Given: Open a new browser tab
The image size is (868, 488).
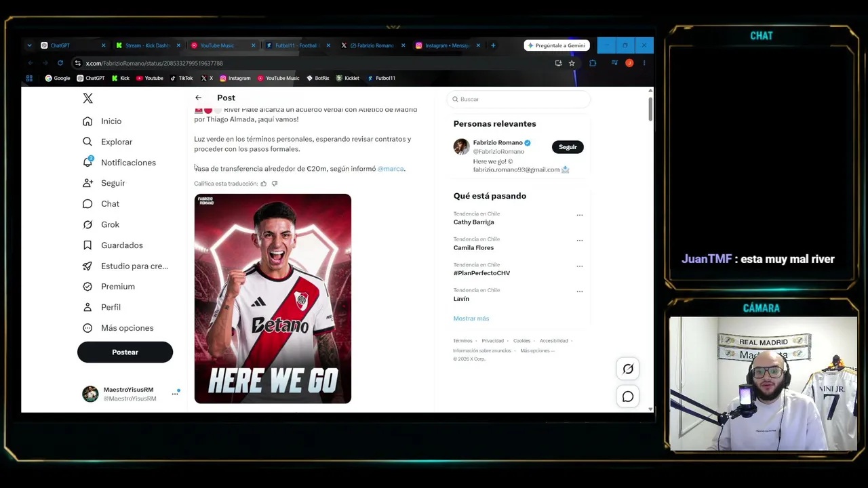Looking at the screenshot, I should pyautogui.click(x=493, y=45).
